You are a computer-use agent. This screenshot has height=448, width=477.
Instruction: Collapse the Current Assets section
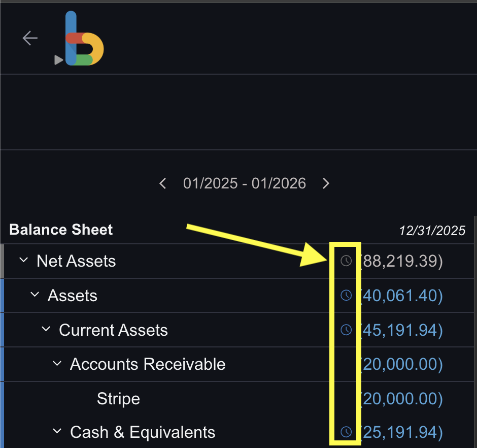46,328
